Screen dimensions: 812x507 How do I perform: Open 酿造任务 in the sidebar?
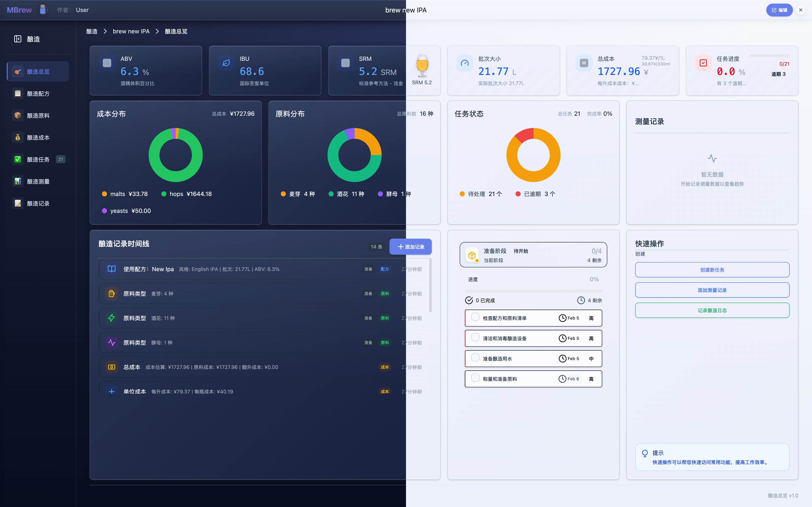pyautogui.click(x=38, y=159)
